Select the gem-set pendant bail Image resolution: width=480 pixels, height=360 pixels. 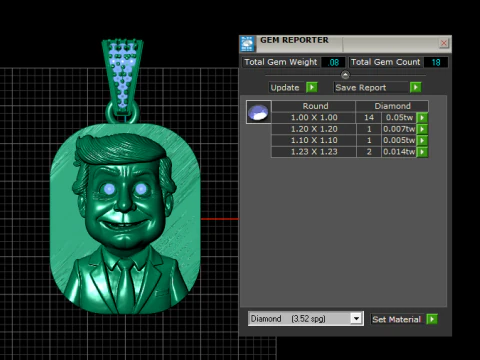click(122, 77)
